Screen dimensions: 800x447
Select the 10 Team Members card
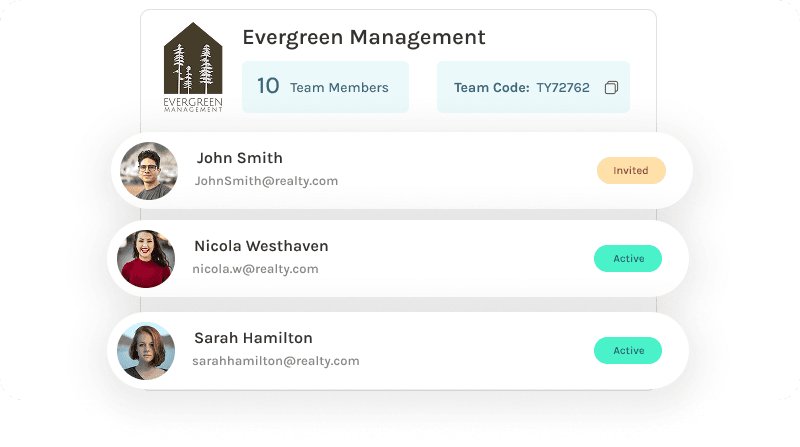(x=326, y=87)
